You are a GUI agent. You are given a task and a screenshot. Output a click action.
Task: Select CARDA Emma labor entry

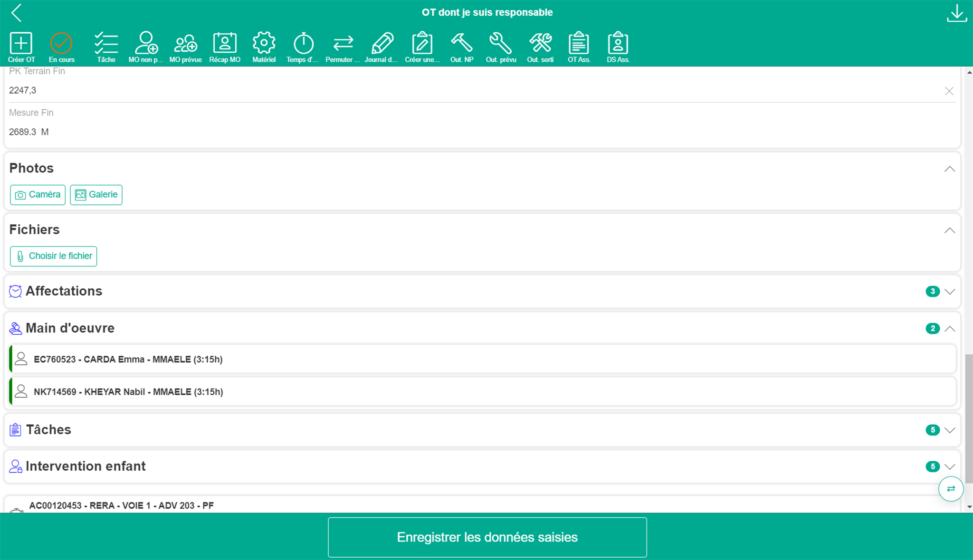coord(128,360)
